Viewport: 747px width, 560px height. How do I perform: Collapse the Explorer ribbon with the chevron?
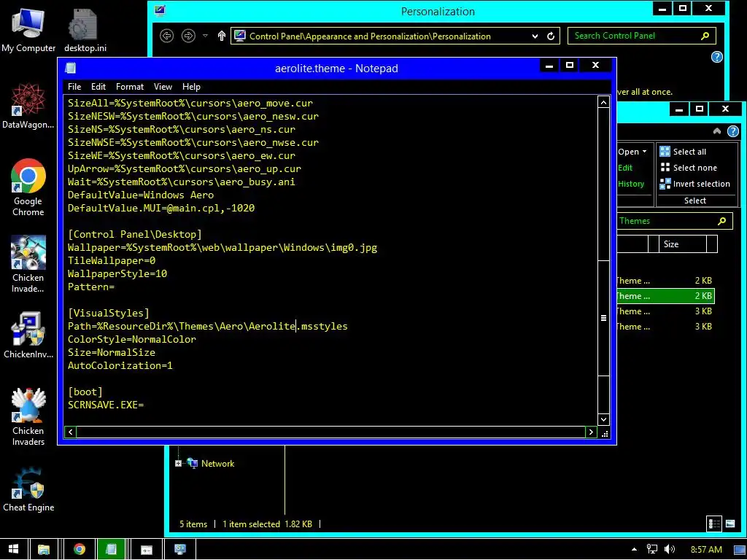click(x=717, y=131)
